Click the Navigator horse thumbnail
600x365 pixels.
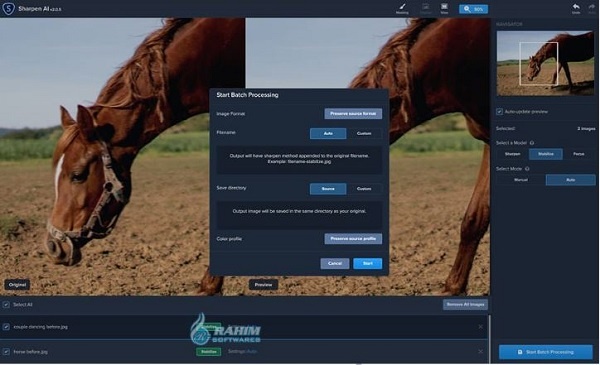545,63
